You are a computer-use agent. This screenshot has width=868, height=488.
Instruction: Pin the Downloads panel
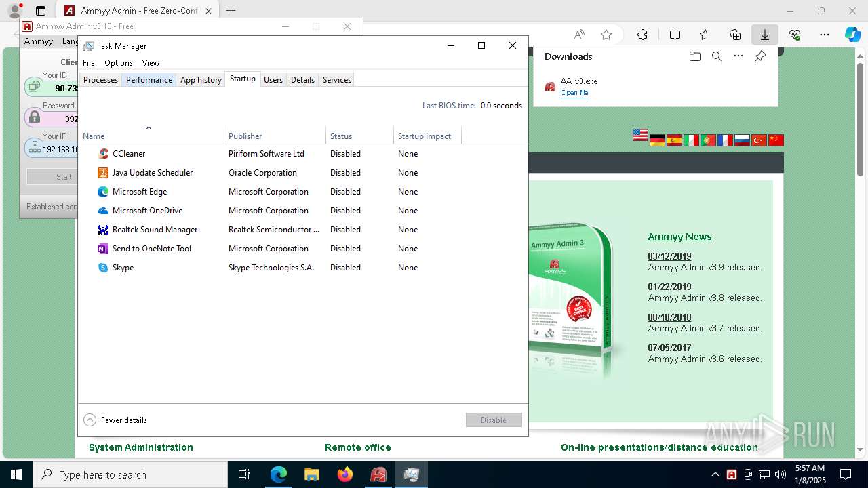point(760,56)
